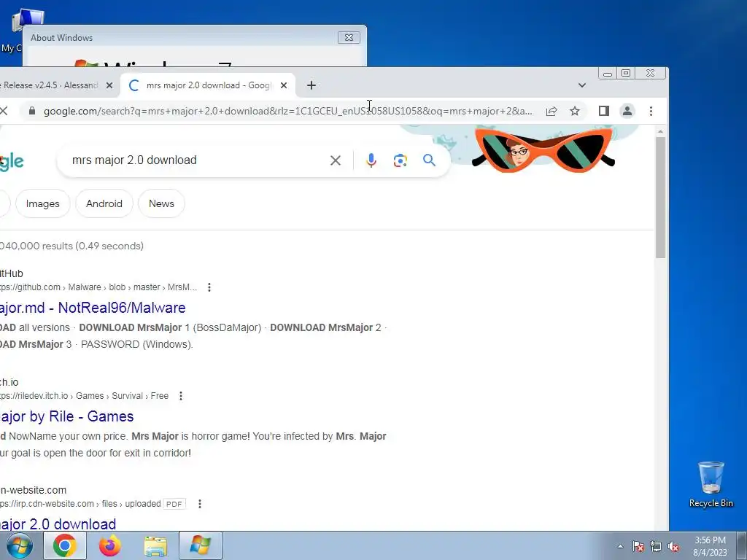Open Action Center flag tray icon
This screenshot has height=560, width=747.
(638, 547)
